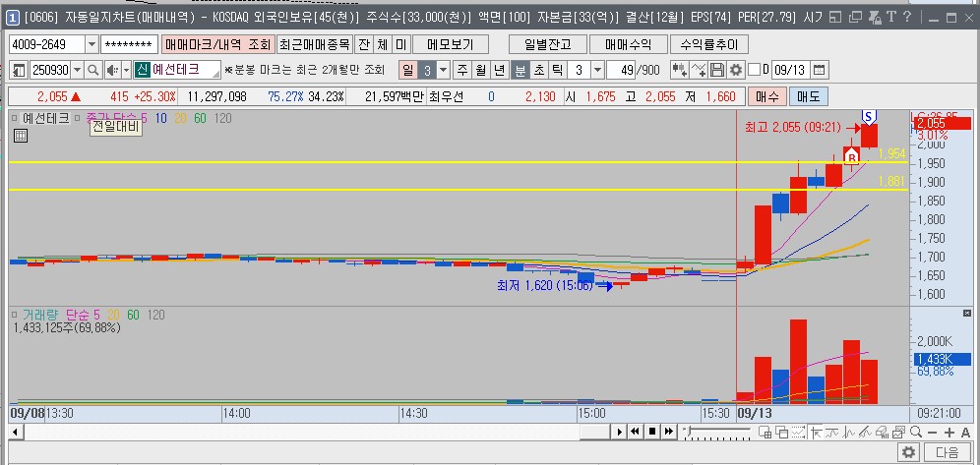
Task: Click 최근매매종목 tab
Action: click(x=315, y=45)
